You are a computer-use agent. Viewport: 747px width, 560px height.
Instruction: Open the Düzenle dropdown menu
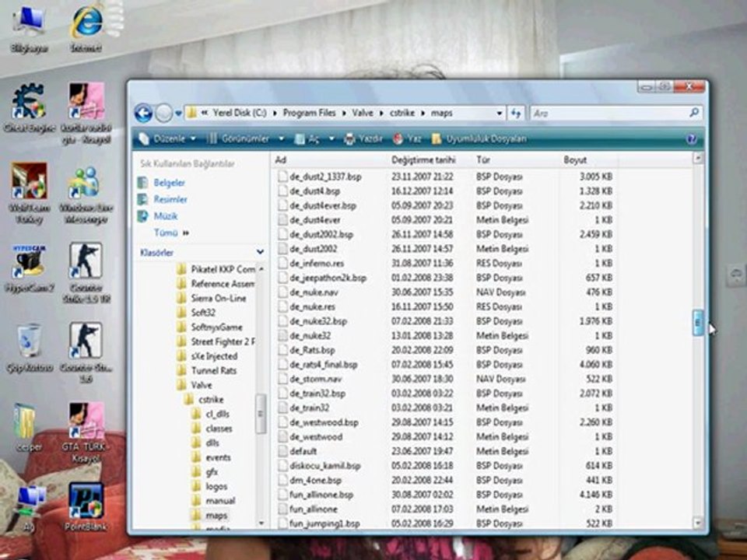tap(167, 138)
